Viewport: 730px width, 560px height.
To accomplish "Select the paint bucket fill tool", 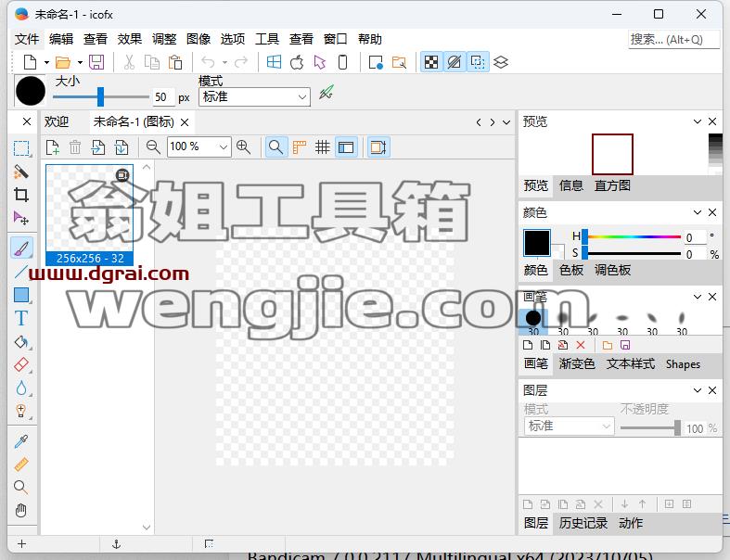I will 21,342.
